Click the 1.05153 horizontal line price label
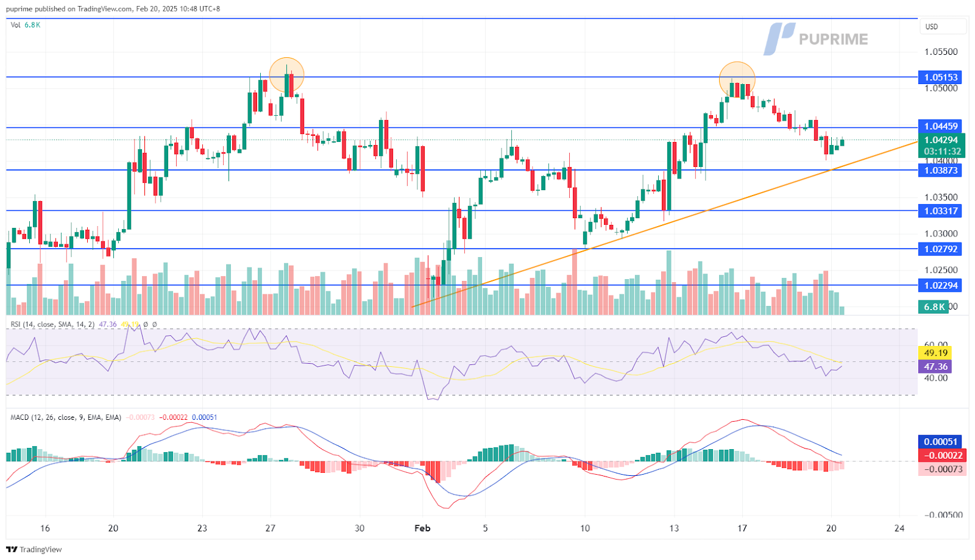The height and width of the screenshot is (560, 975). [941, 77]
